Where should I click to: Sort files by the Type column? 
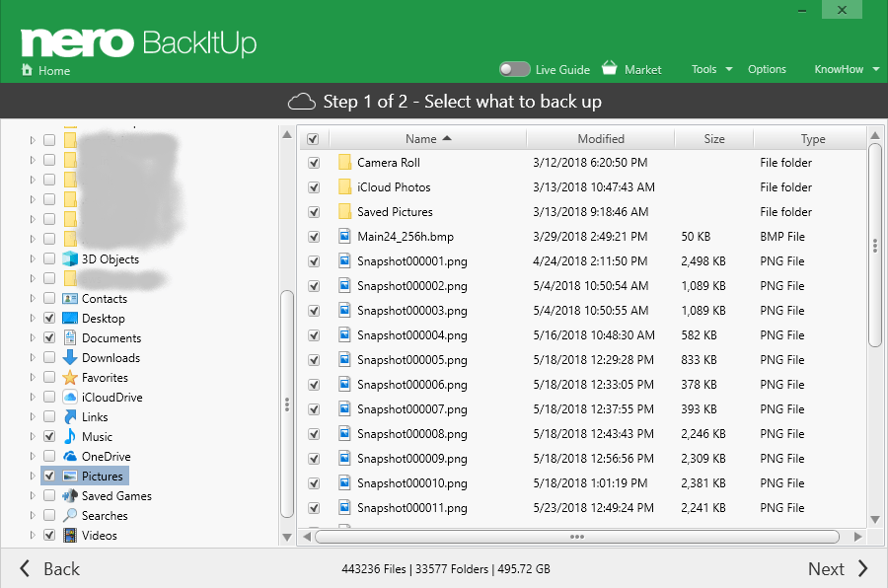tap(812, 139)
